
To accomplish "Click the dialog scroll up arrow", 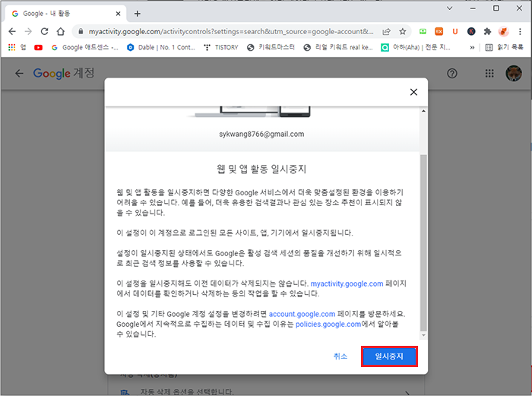I will pyautogui.click(x=423, y=111).
